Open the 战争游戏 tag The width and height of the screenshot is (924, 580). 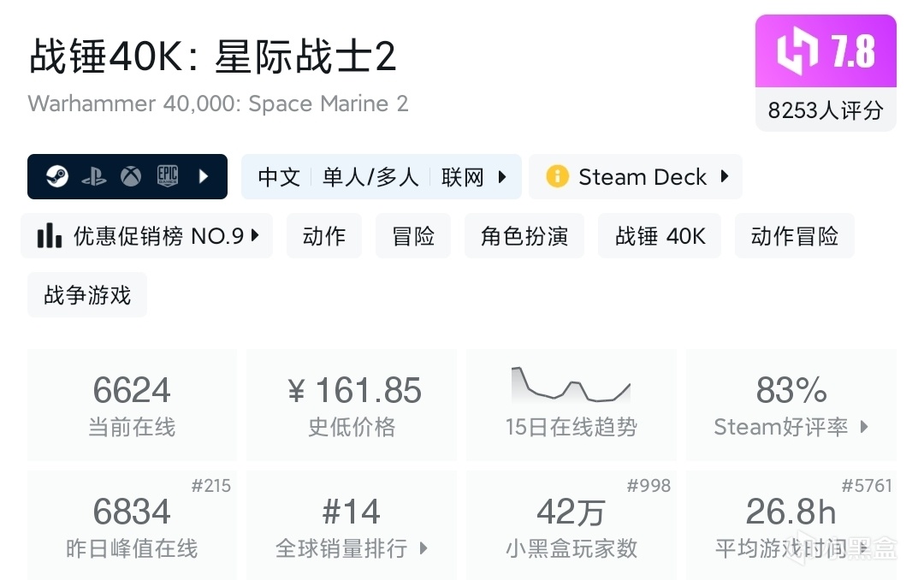(87, 295)
